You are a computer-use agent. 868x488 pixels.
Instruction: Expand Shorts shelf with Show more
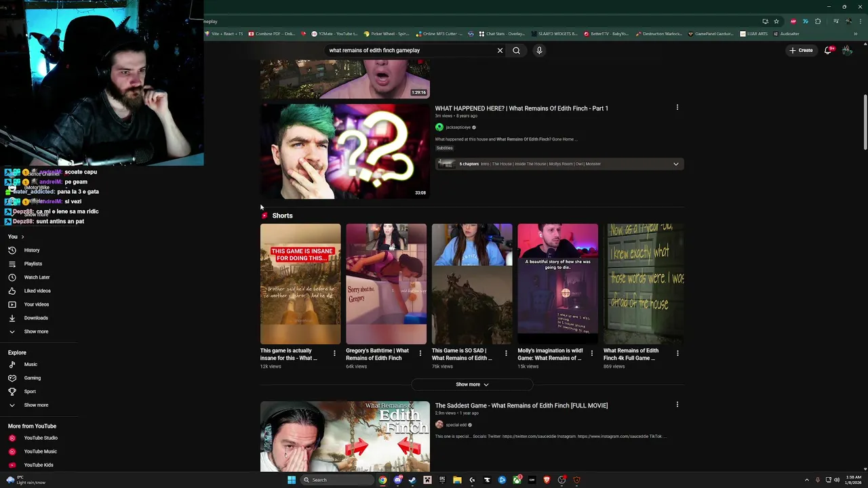[472, 384]
